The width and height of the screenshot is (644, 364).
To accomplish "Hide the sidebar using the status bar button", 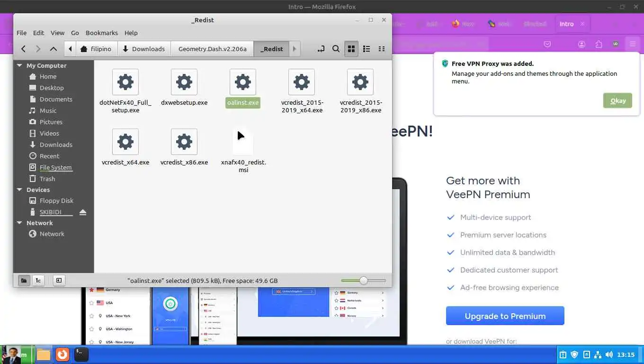I will point(59,281).
